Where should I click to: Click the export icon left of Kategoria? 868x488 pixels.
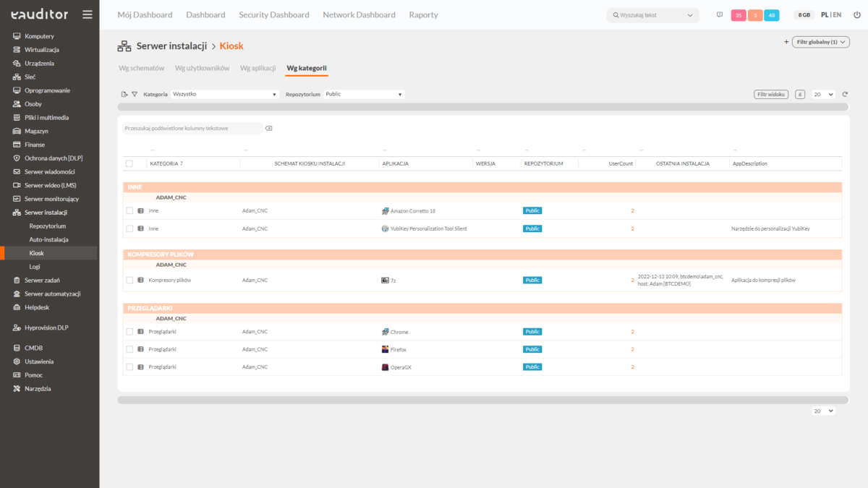124,94
